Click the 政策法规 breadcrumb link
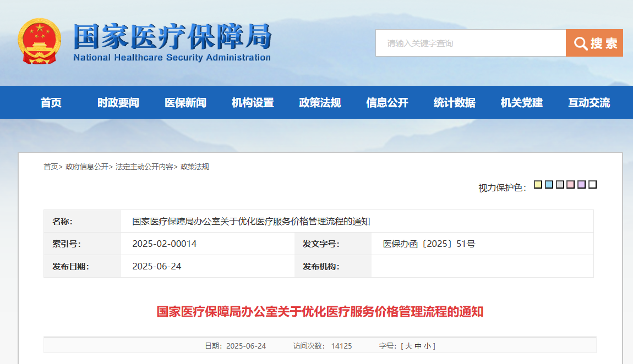Screen dimensions: 633x364 click(x=195, y=167)
